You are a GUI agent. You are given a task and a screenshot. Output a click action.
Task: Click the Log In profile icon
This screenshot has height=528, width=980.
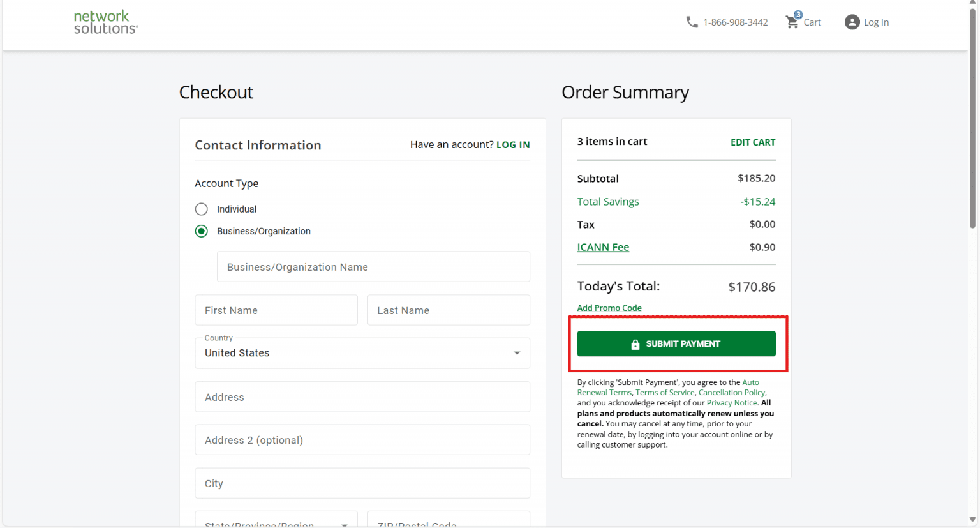[x=852, y=22]
